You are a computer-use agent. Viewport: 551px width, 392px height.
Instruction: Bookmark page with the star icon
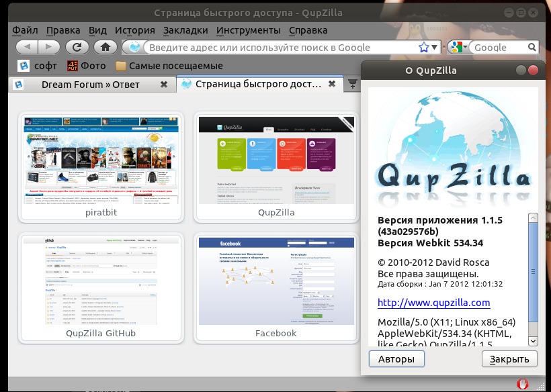(424, 47)
